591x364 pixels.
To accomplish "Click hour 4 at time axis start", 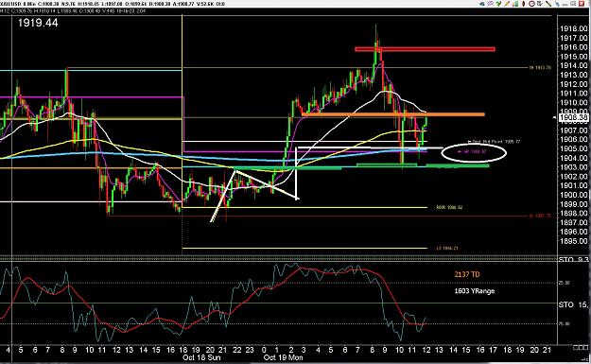I will (9, 350).
